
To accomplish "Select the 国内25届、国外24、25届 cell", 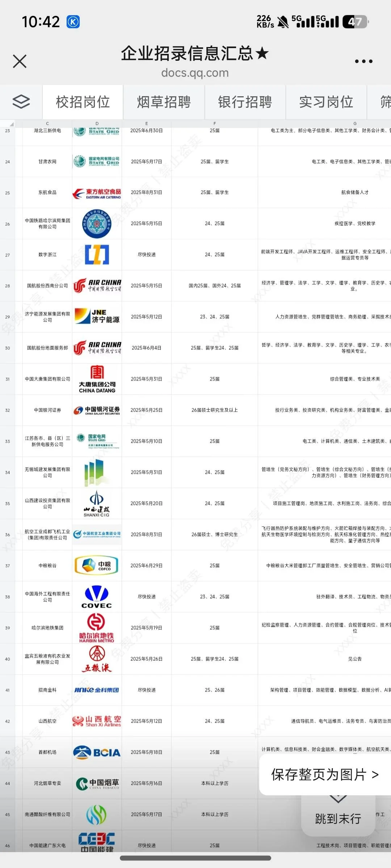I will click(x=215, y=286).
